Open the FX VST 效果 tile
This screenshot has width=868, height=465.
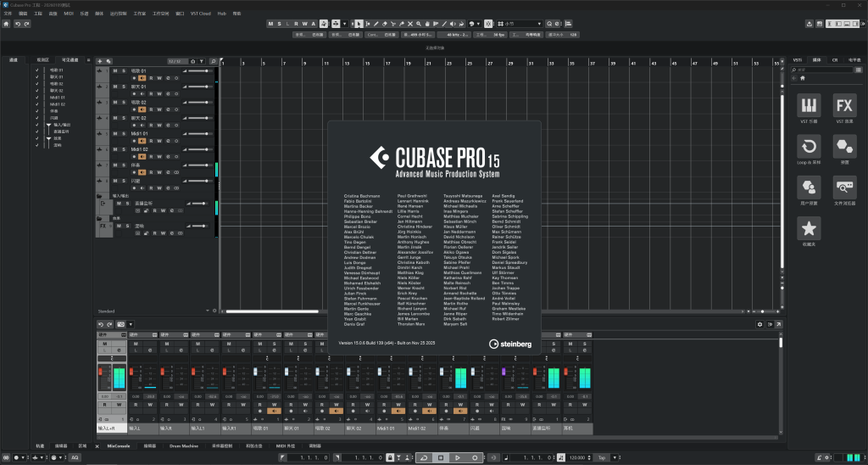[x=844, y=105]
